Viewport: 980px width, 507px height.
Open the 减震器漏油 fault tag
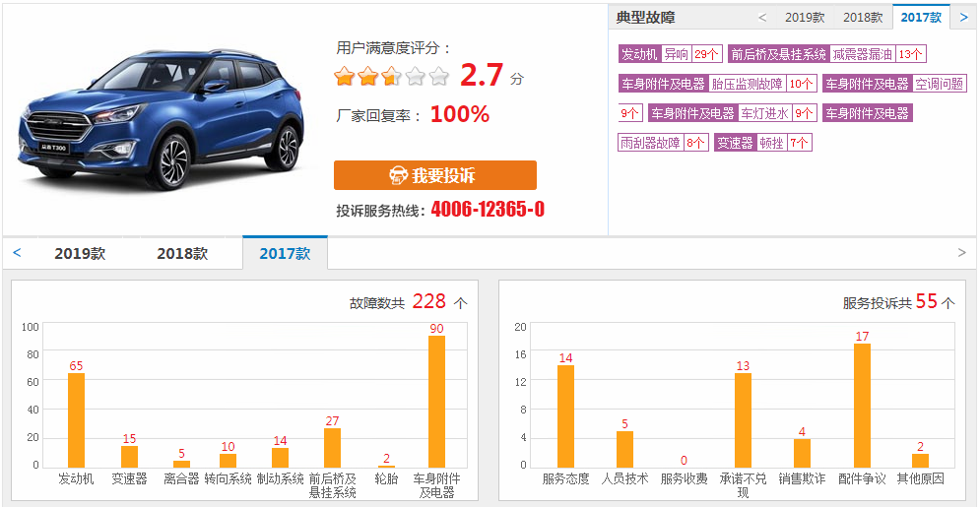tap(863, 54)
